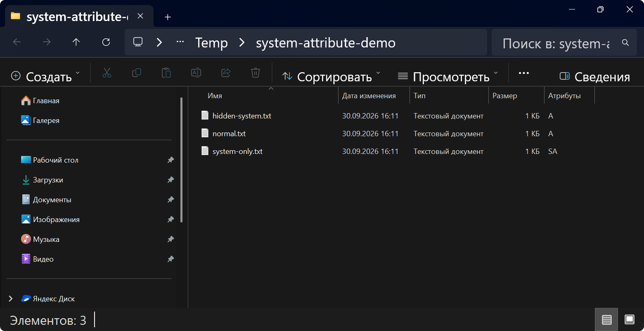Add a new tab with plus button
The width and height of the screenshot is (644, 331).
pos(168,17)
